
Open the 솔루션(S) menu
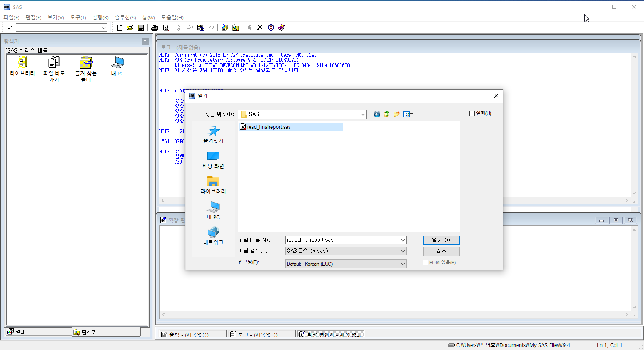pos(125,17)
